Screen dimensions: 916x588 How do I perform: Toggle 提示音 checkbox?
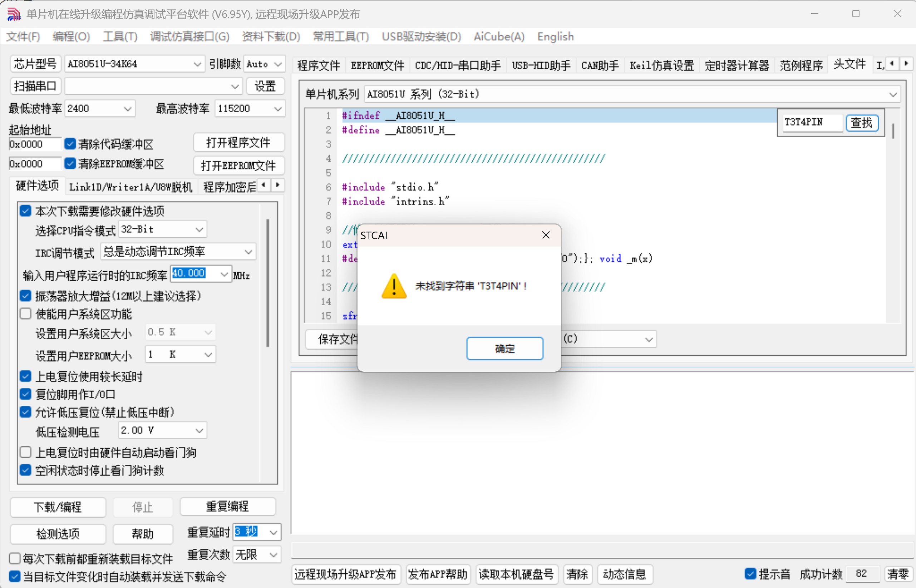click(750, 573)
